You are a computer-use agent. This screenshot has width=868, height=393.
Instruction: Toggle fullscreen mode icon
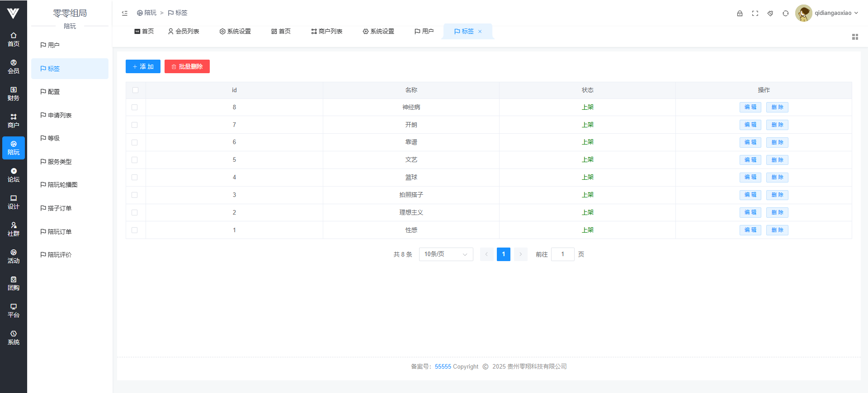[x=755, y=13]
